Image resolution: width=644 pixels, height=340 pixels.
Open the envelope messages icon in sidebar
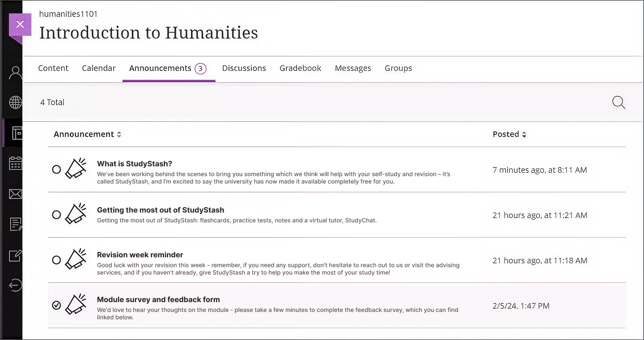(x=16, y=194)
